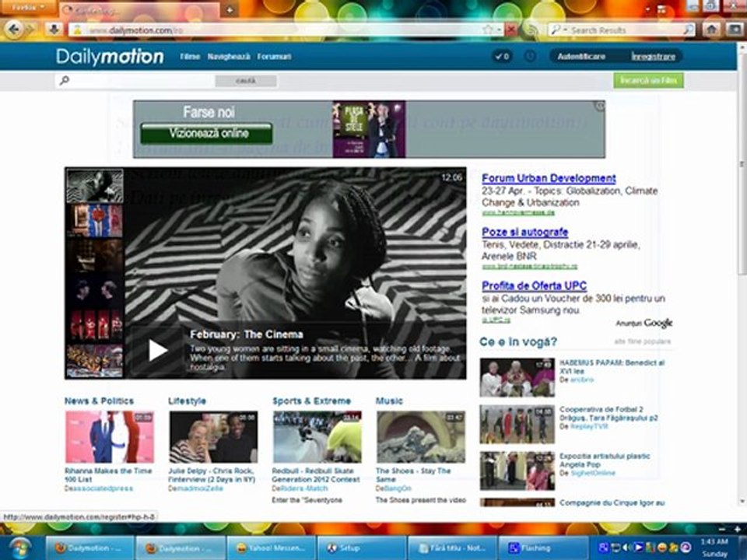This screenshot has width=747, height=560.
Task: Click the SighetOnline uploader link
Action: (x=593, y=474)
